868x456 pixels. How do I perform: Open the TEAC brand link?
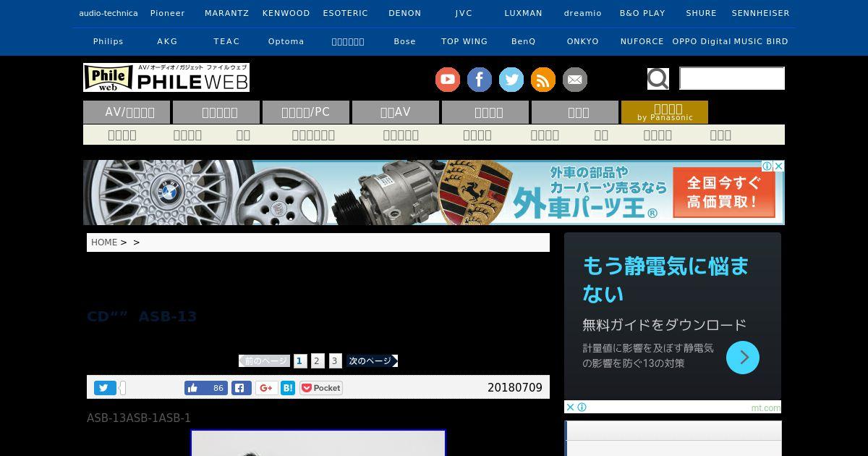tap(227, 41)
